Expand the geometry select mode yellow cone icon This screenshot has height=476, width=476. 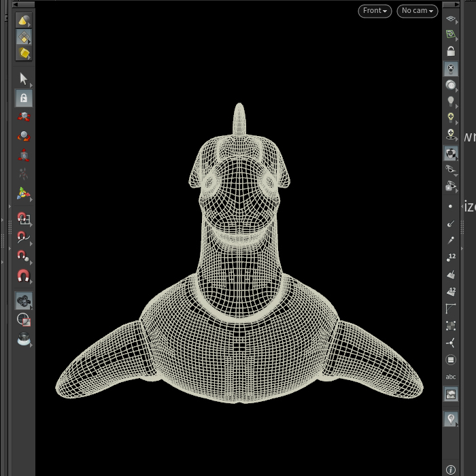(x=24, y=20)
